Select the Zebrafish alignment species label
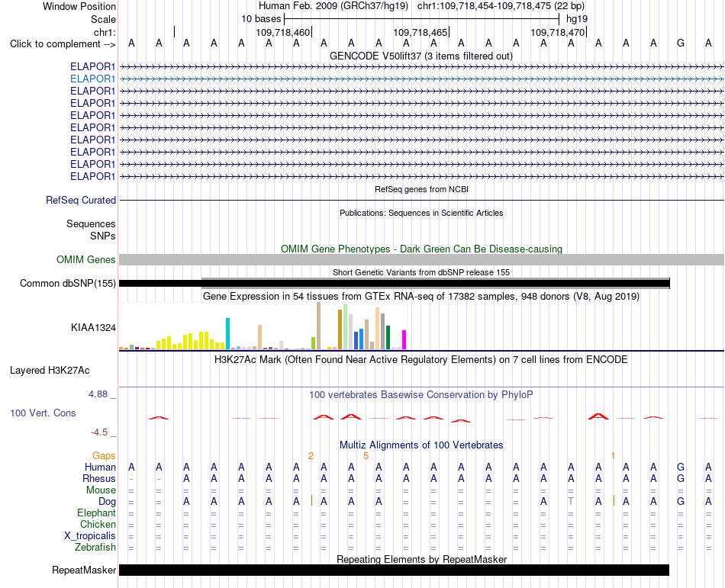The height and width of the screenshot is (588, 725). [95, 548]
